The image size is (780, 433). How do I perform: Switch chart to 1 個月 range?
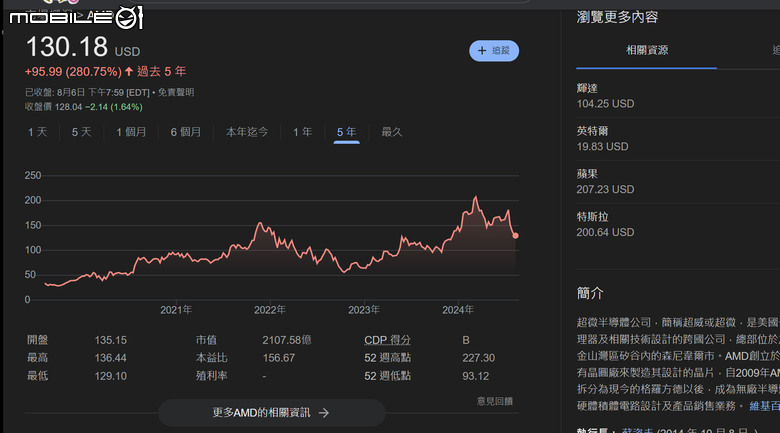coord(131,132)
